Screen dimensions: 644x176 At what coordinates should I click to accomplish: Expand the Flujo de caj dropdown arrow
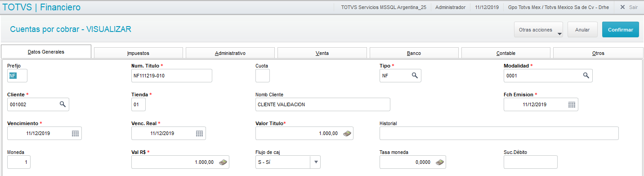[316, 162]
